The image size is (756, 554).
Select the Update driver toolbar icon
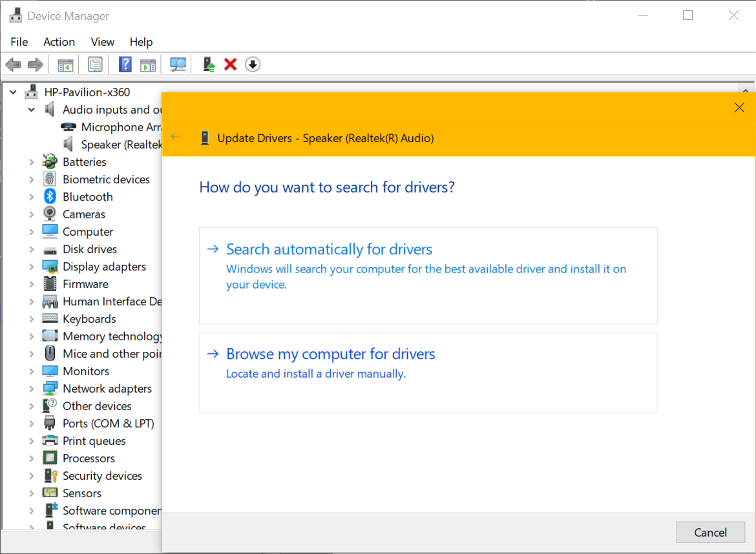208,64
